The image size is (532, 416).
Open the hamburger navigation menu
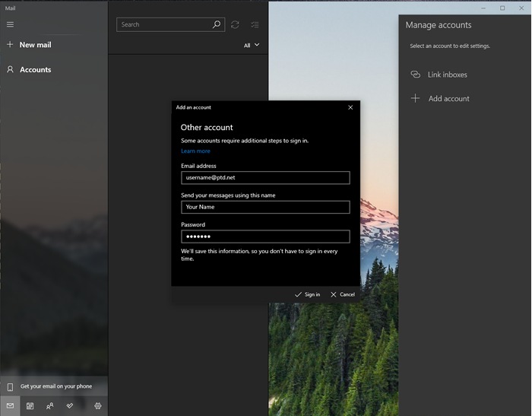pos(10,24)
